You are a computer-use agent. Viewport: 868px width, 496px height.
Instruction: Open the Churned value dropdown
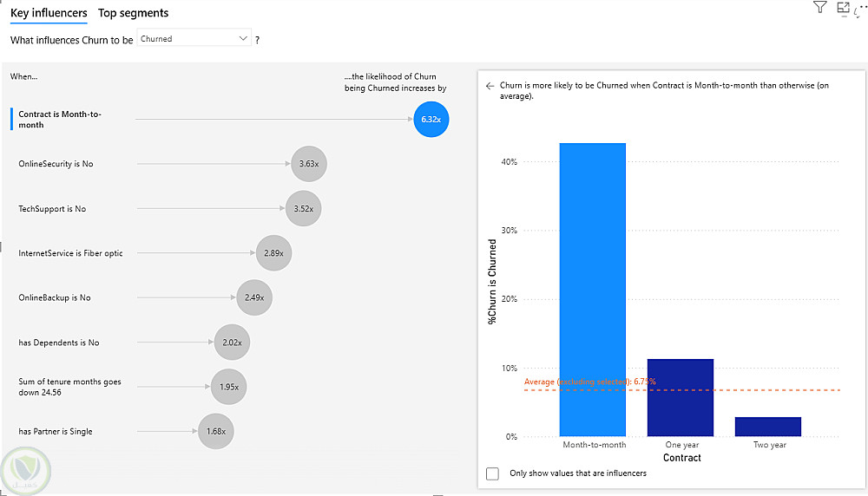coord(194,39)
